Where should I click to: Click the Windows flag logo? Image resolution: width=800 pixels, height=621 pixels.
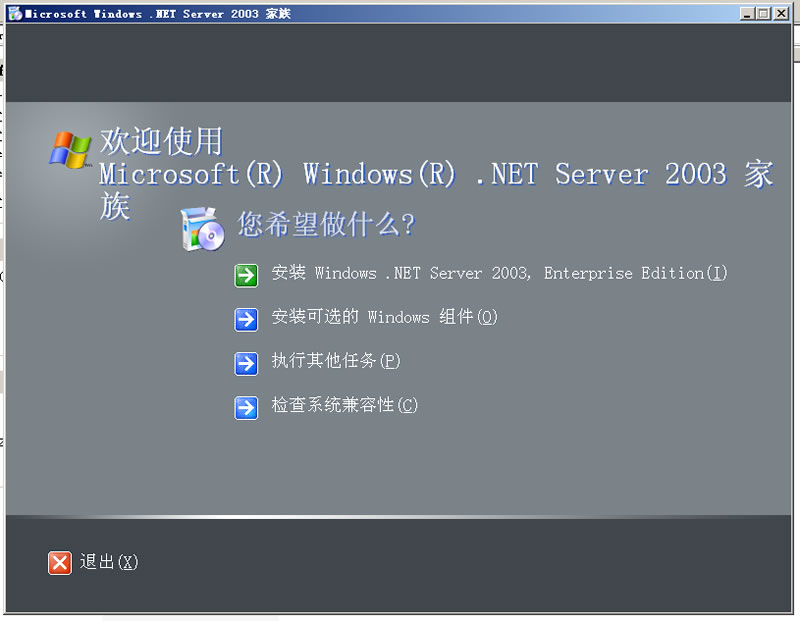click(70, 150)
